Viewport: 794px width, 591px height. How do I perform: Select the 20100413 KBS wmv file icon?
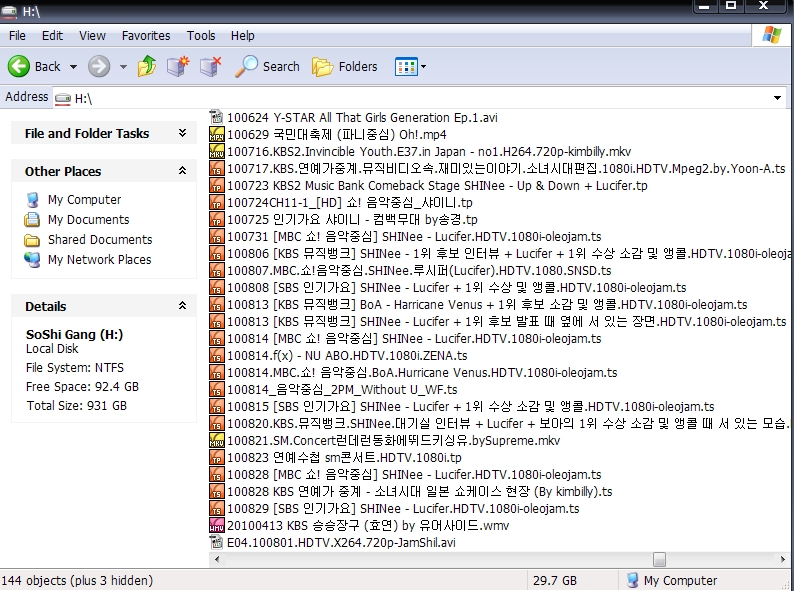[216, 525]
